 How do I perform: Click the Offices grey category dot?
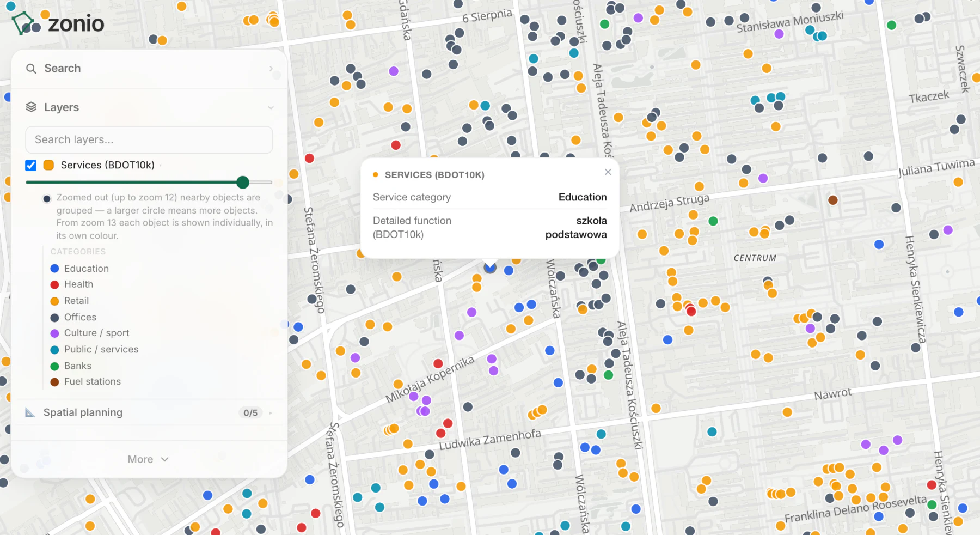[x=54, y=317]
